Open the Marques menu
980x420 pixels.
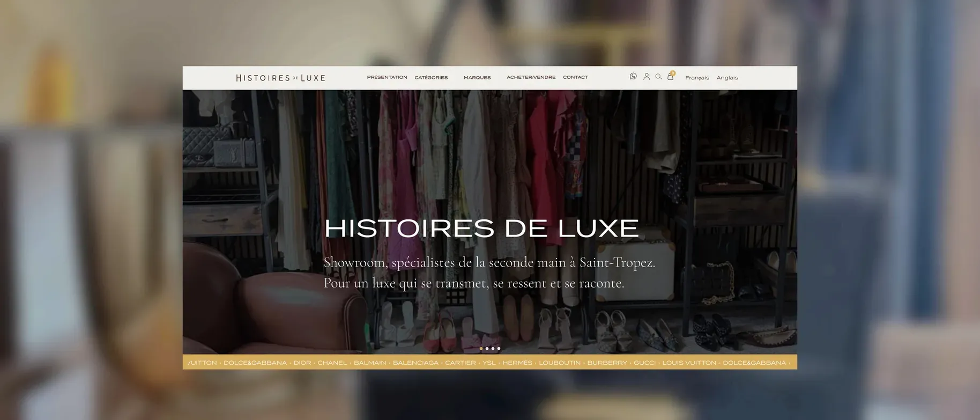coord(477,78)
